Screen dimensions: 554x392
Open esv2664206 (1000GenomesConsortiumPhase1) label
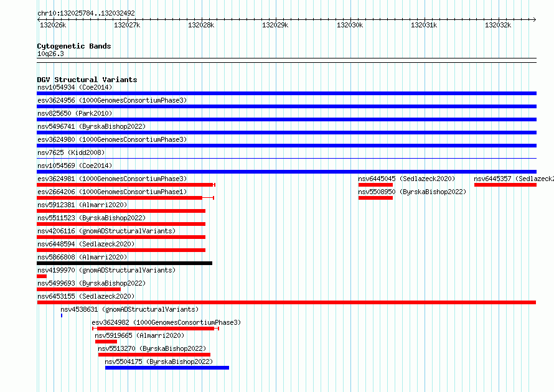point(112,192)
